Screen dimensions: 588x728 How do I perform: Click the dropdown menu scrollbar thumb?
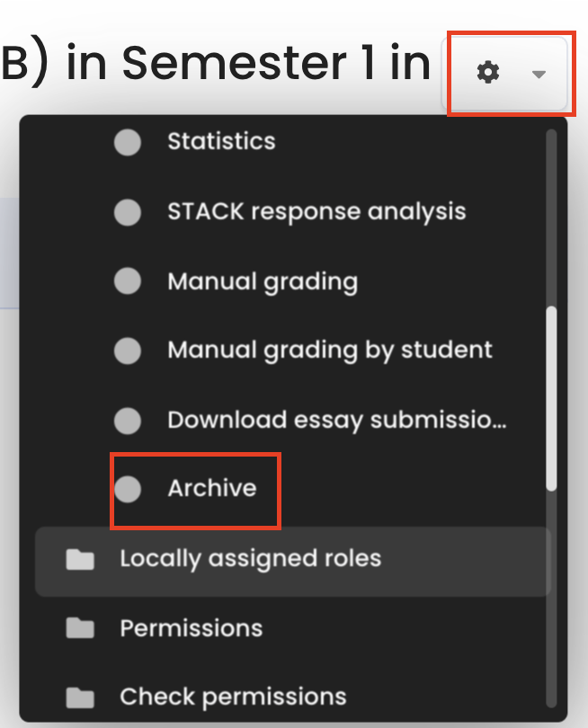(552, 398)
